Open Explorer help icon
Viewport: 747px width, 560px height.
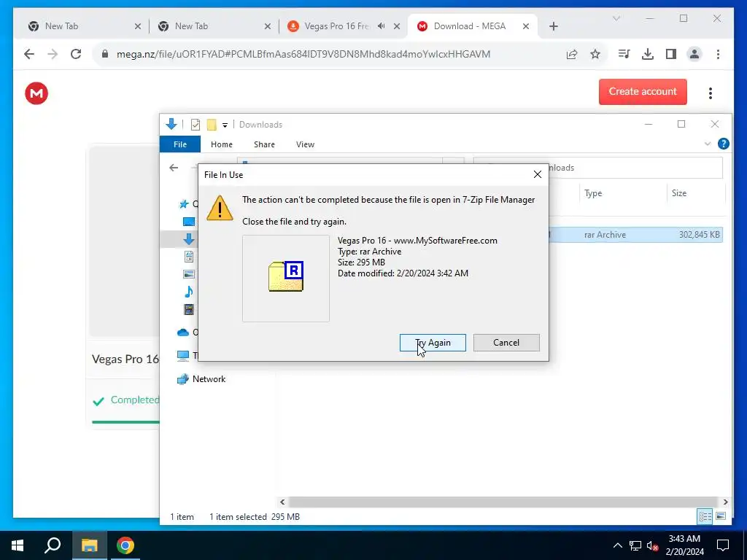point(723,144)
